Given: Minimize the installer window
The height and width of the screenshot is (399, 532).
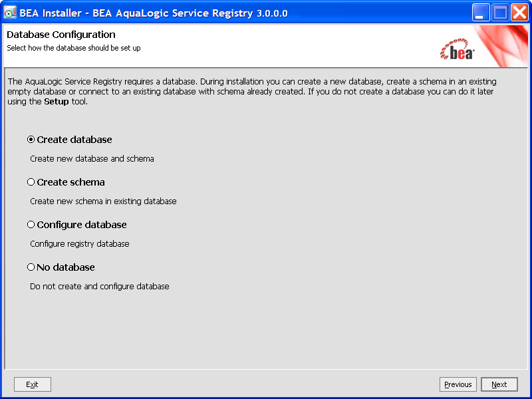Looking at the screenshot, I should pos(481,13).
